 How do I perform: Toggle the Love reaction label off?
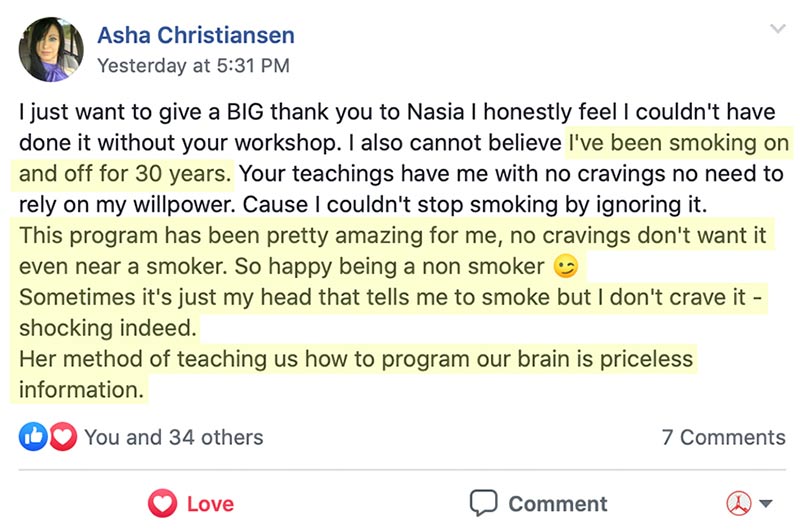pos(210,504)
